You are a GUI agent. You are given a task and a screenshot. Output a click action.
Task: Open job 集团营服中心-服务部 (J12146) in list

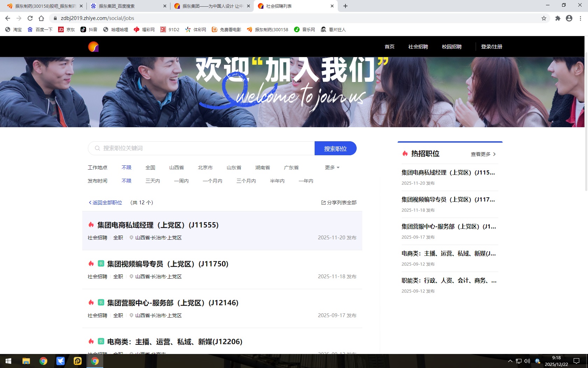tap(222, 308)
